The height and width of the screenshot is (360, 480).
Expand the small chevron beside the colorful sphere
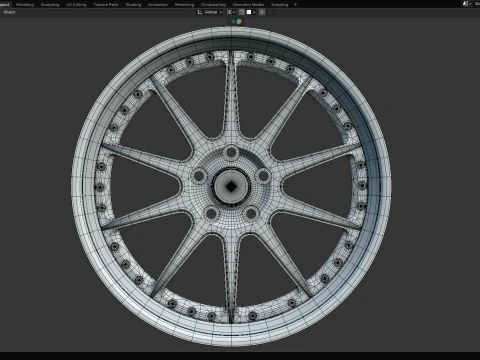pyautogui.click(x=233, y=22)
